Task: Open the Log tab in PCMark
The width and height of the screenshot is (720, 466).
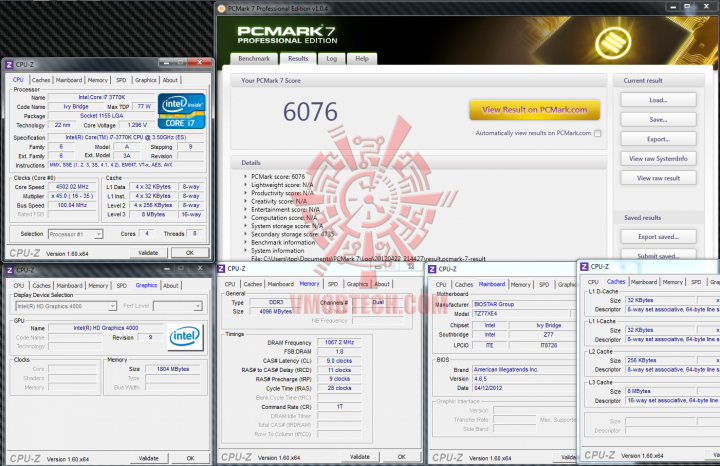Action: pos(332,59)
